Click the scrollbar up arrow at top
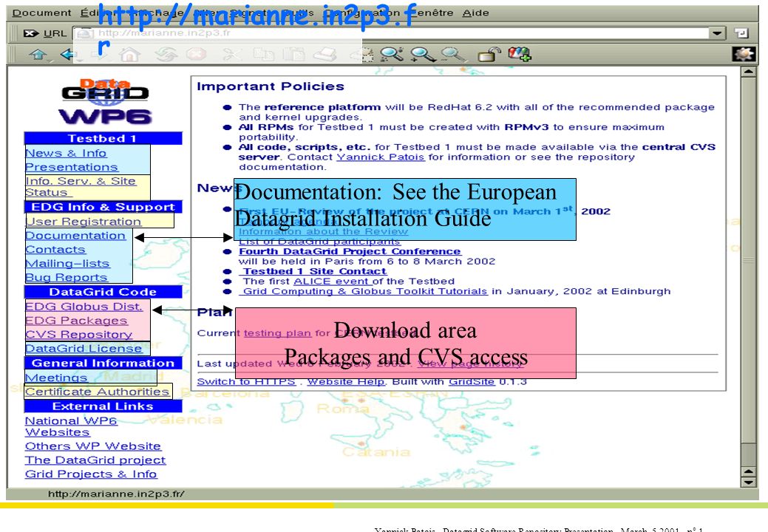Viewport: 768px width, 532px height. tap(748, 72)
